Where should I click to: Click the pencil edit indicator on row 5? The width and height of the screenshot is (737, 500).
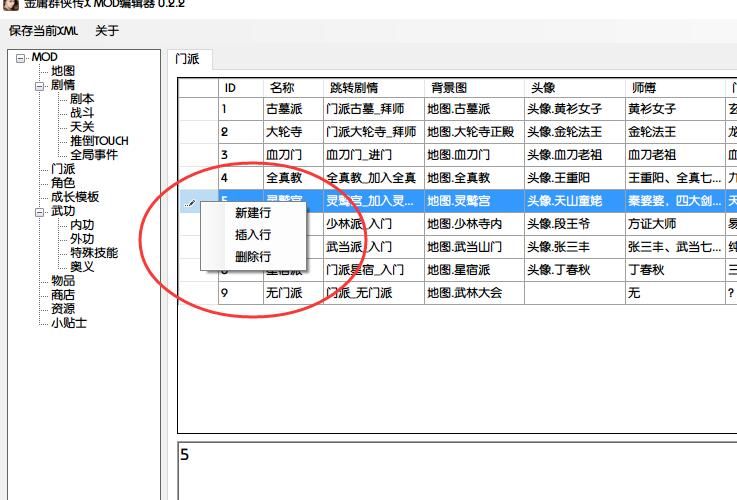pos(191,202)
